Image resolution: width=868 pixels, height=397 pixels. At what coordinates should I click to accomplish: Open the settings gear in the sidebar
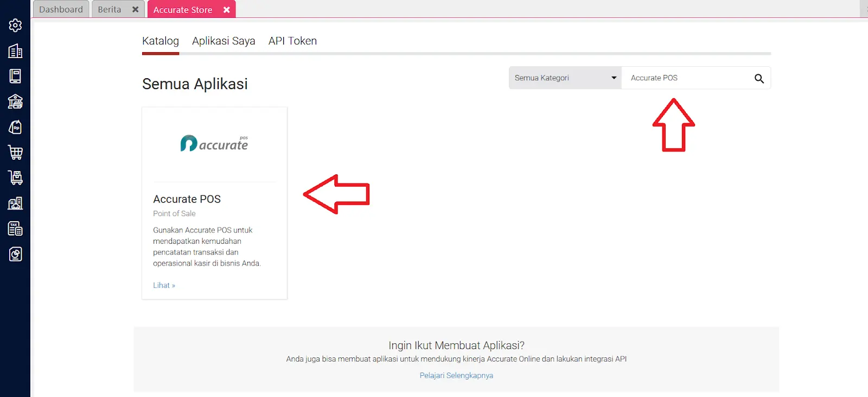pos(15,26)
